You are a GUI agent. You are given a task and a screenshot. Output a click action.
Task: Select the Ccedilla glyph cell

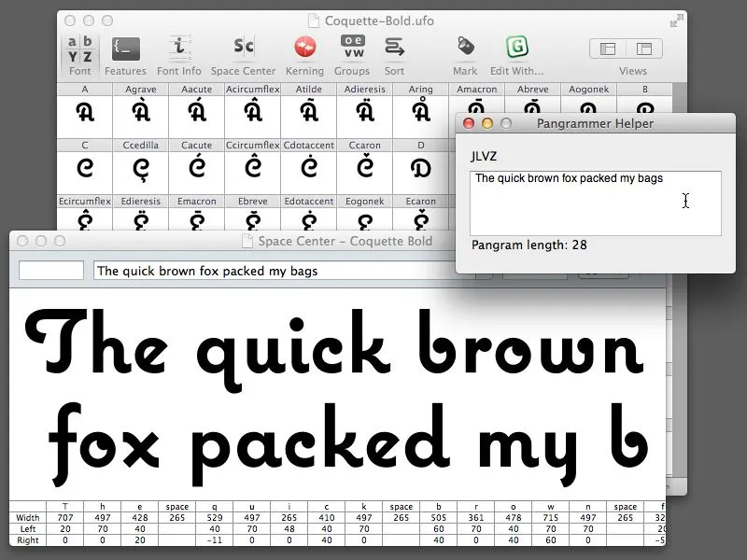pyautogui.click(x=140, y=169)
